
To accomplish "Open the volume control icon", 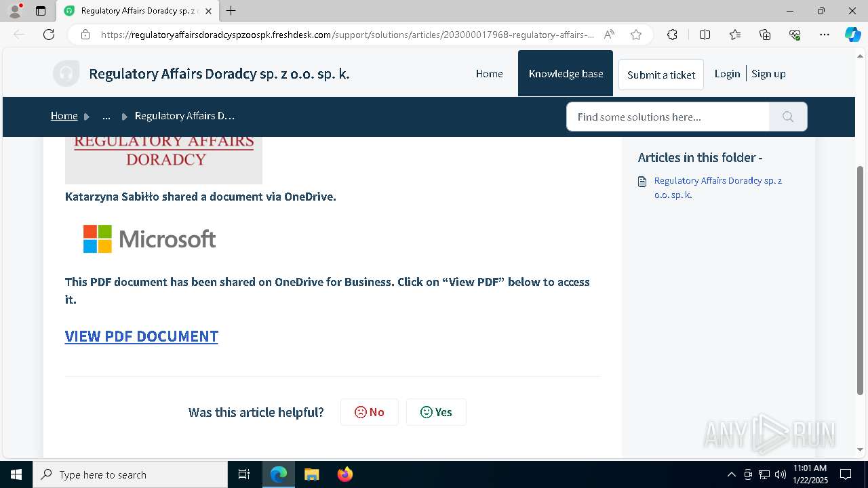I will click(x=781, y=474).
